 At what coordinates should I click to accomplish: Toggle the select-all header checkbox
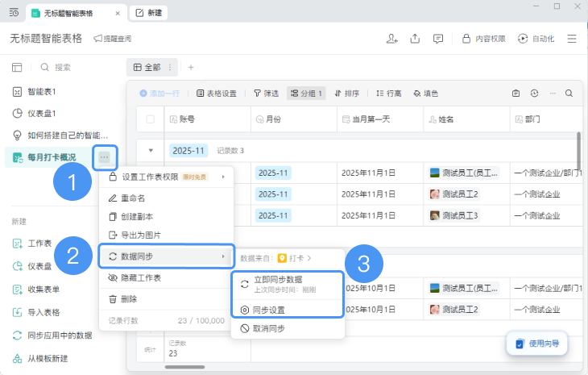[x=151, y=119]
